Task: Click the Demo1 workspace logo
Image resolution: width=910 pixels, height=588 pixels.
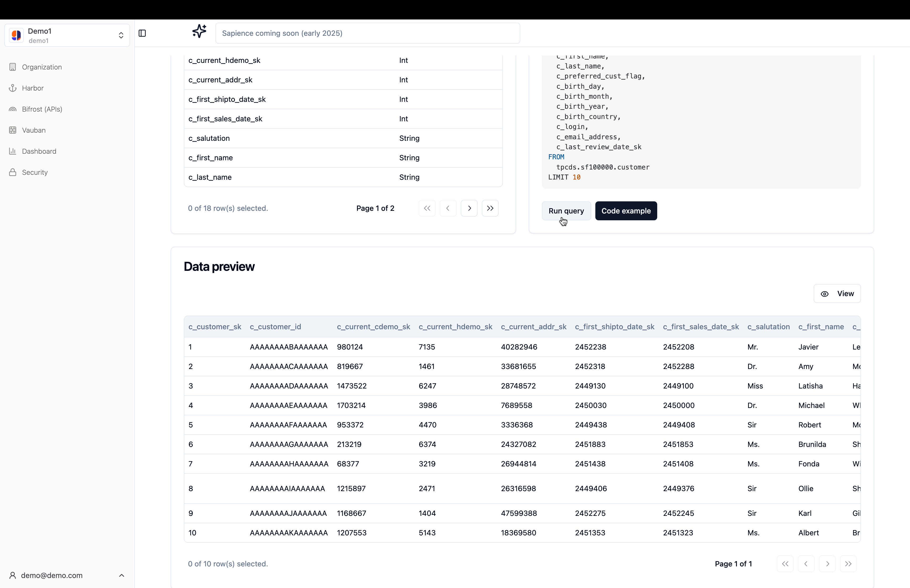Action: (16, 35)
